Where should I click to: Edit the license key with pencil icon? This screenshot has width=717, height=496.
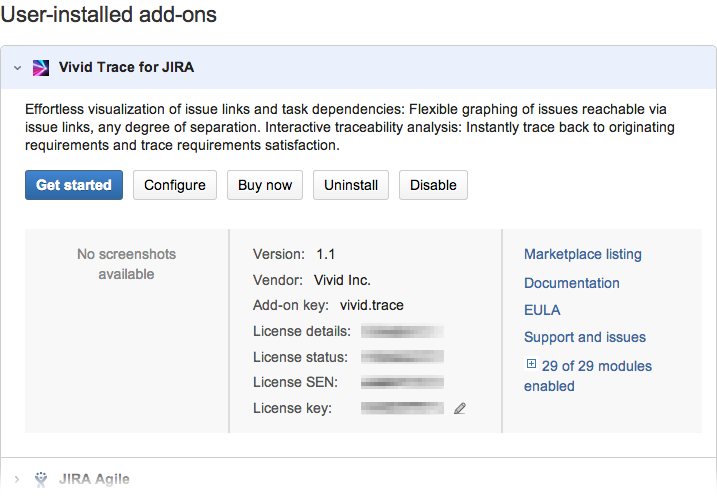tap(460, 408)
